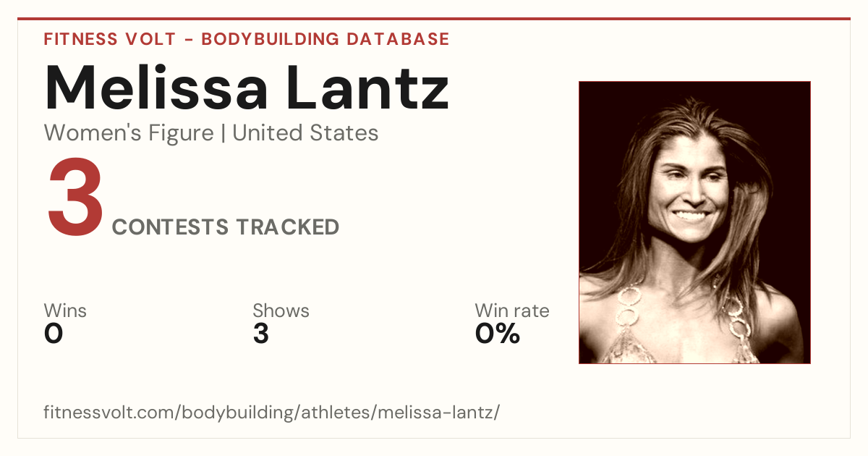The height and width of the screenshot is (456, 868).
Task: Open the sepia athlete photo thumbnail
Action: click(694, 222)
